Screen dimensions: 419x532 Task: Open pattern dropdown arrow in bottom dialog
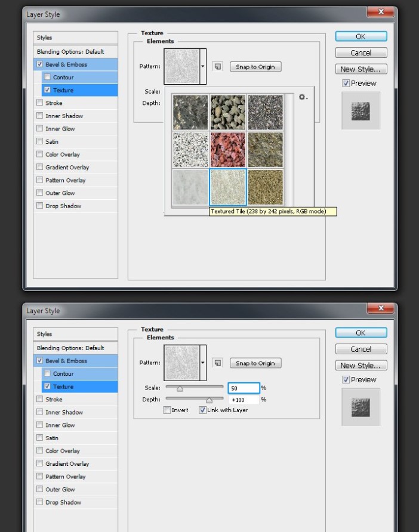pyautogui.click(x=203, y=363)
